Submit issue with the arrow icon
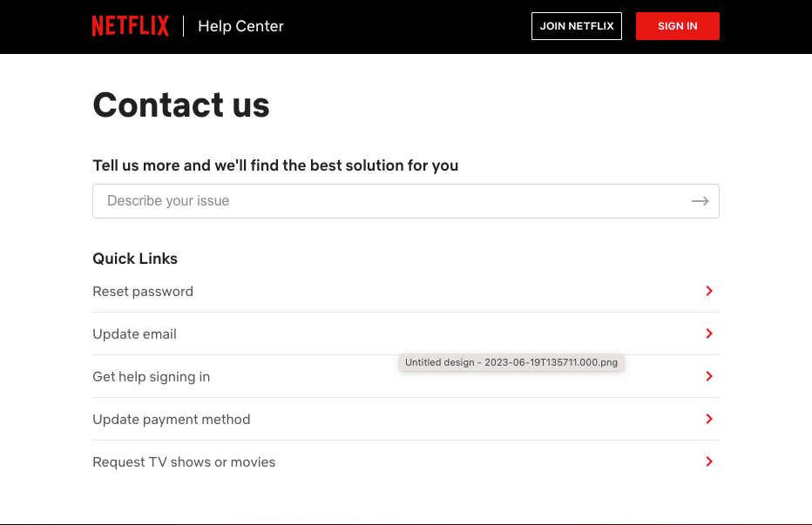 point(700,201)
